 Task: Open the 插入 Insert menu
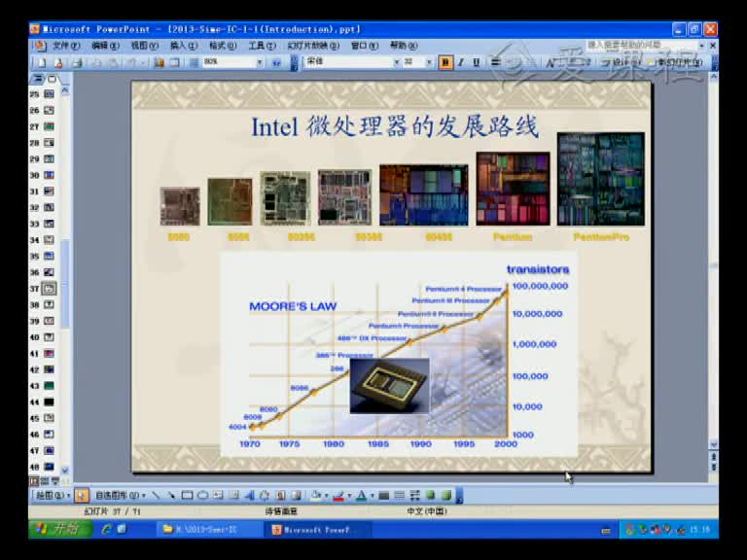[x=184, y=46]
